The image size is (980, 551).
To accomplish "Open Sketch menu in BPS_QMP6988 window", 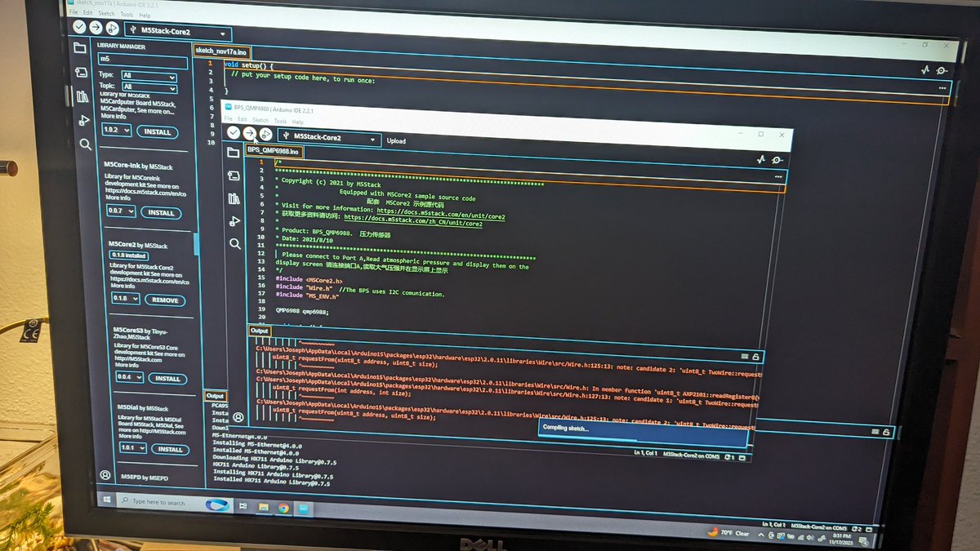I will click(x=261, y=121).
